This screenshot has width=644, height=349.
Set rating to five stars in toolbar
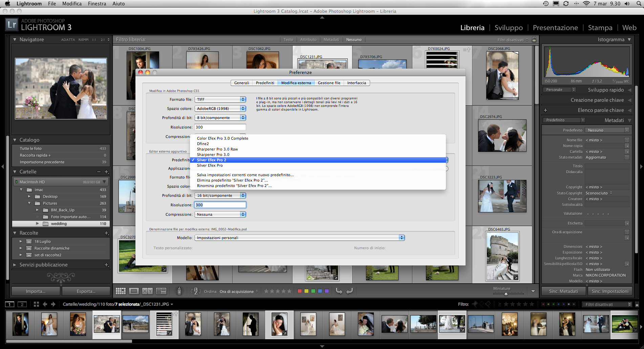pyautogui.click(x=289, y=291)
